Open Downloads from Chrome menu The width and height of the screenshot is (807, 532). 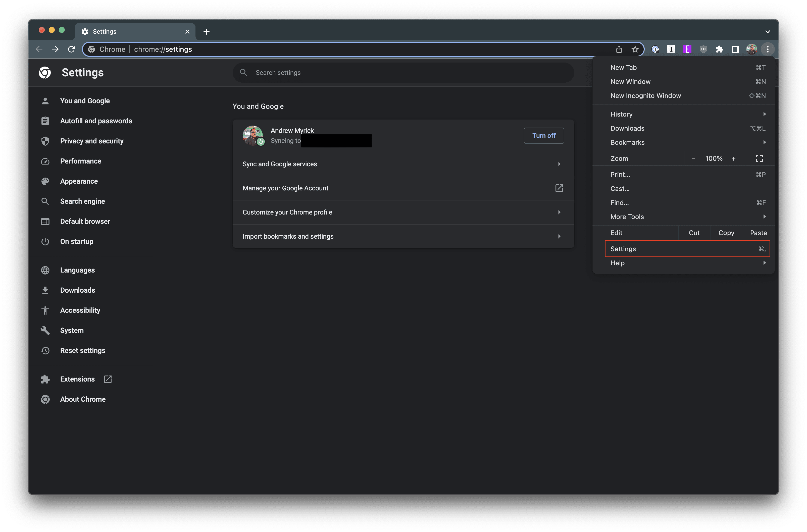click(683, 128)
